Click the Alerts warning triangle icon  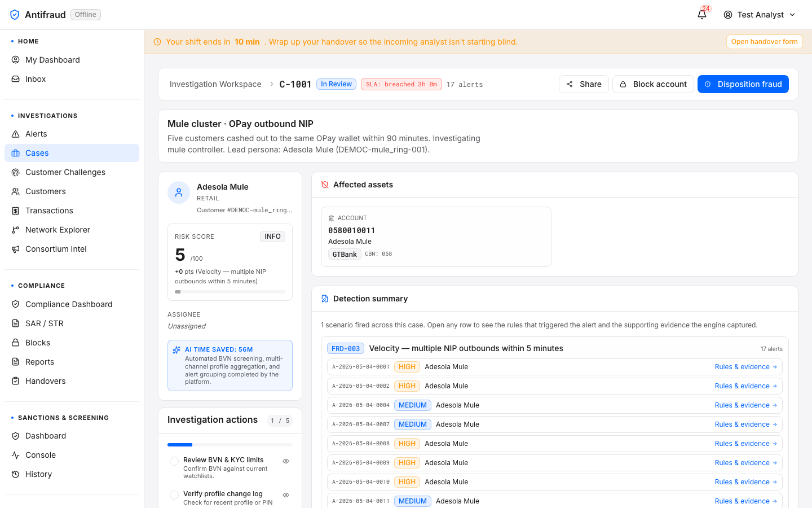click(16, 134)
